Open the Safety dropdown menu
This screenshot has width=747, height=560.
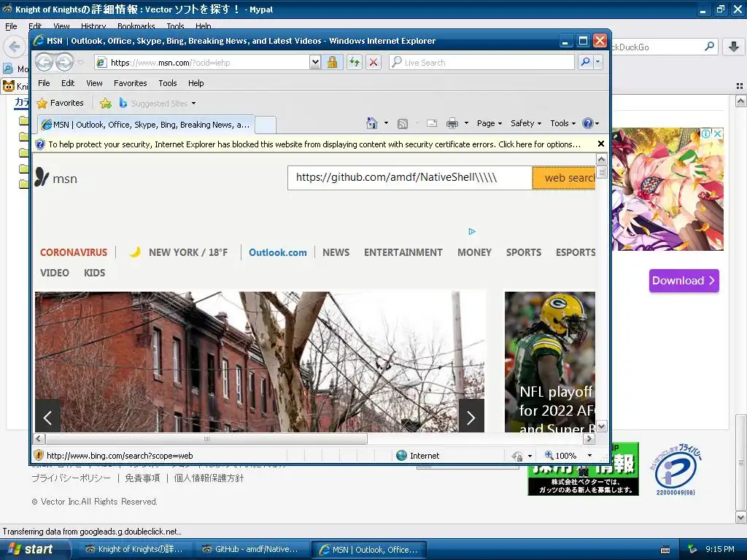click(526, 123)
